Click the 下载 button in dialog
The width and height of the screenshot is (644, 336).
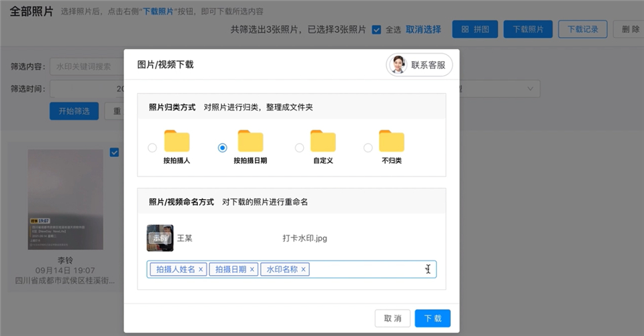(x=432, y=318)
